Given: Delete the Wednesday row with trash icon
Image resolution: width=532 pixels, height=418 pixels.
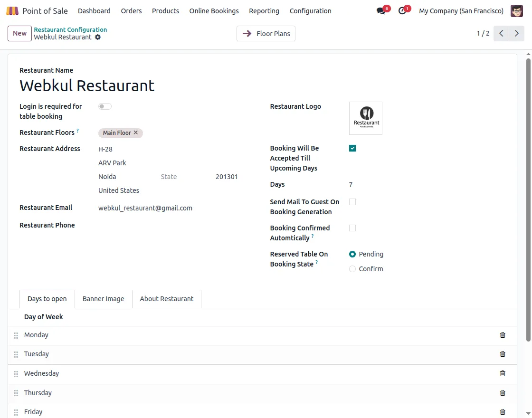Looking at the screenshot, I should pos(503,373).
